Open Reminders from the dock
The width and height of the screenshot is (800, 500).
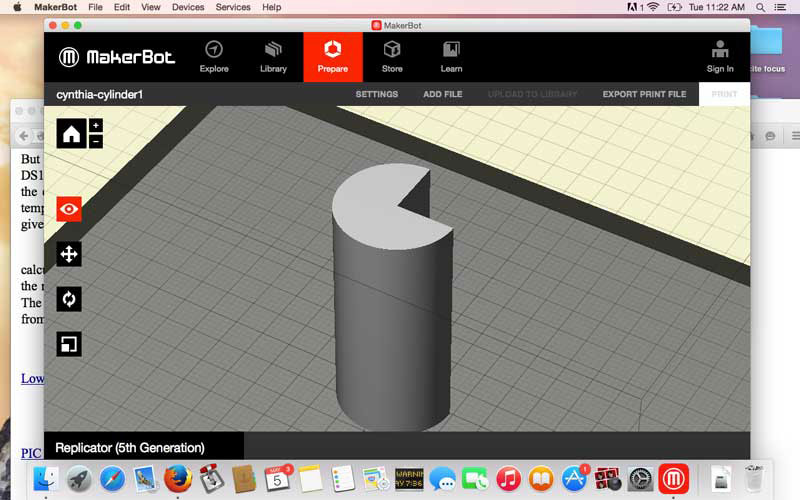(x=343, y=479)
